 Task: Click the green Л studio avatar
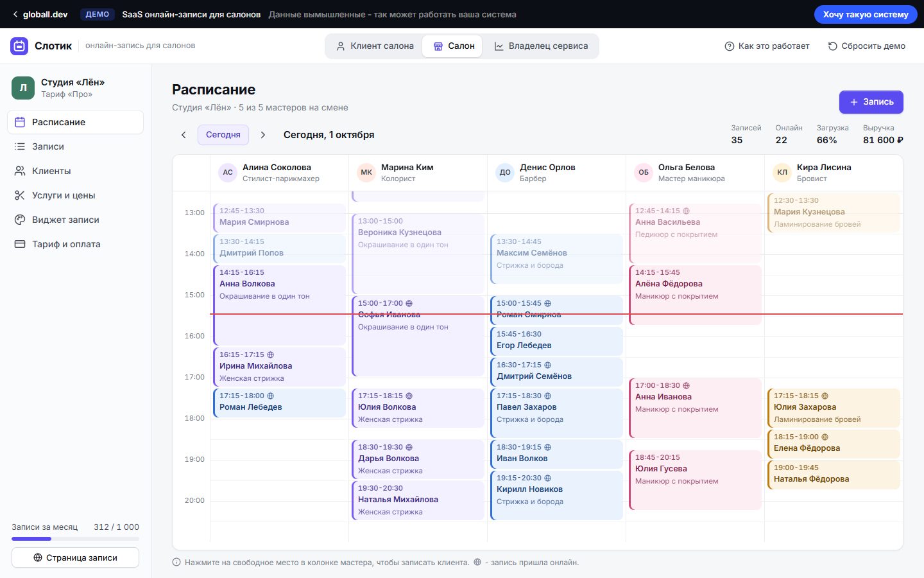[x=23, y=88]
